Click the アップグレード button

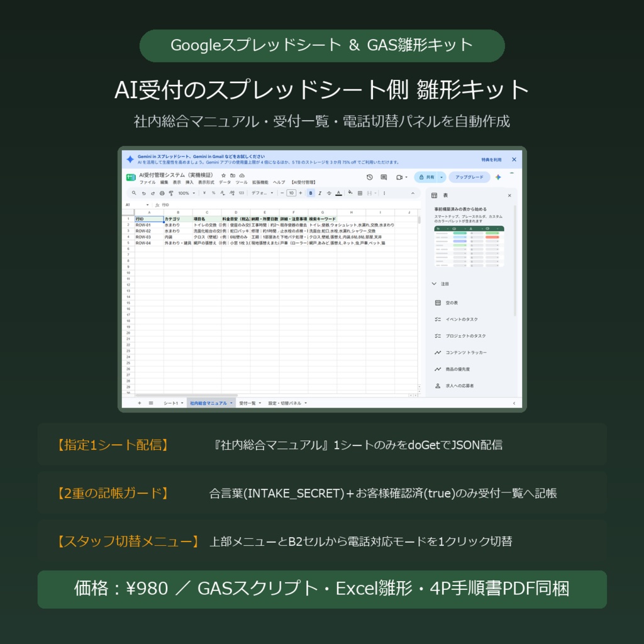pos(469,177)
